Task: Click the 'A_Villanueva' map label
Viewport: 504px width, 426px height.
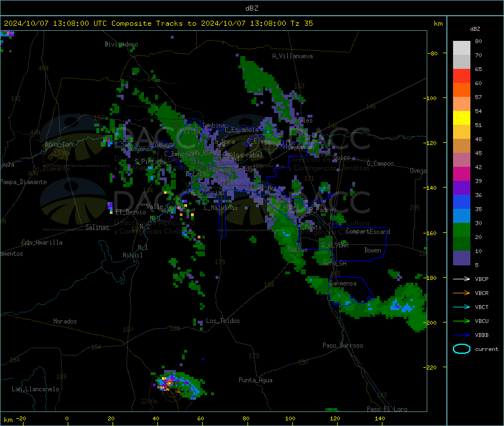Action: tap(292, 56)
